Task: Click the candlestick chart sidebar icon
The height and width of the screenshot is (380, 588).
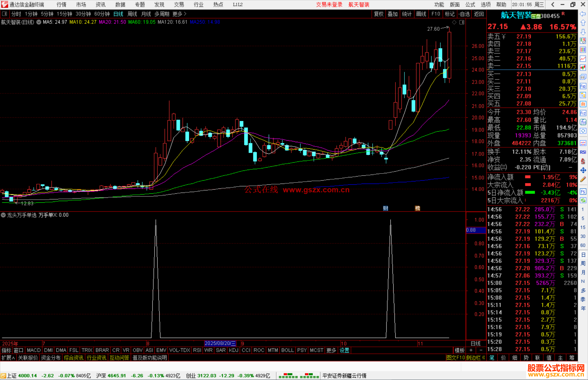Action: click(x=583, y=68)
